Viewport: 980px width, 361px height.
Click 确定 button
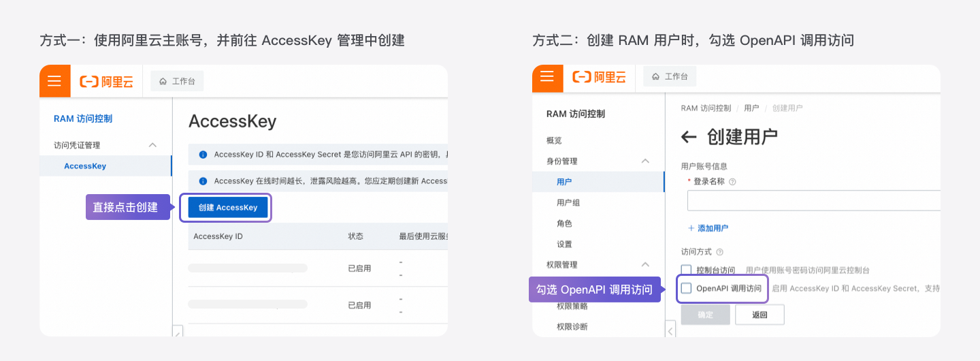pyautogui.click(x=706, y=315)
